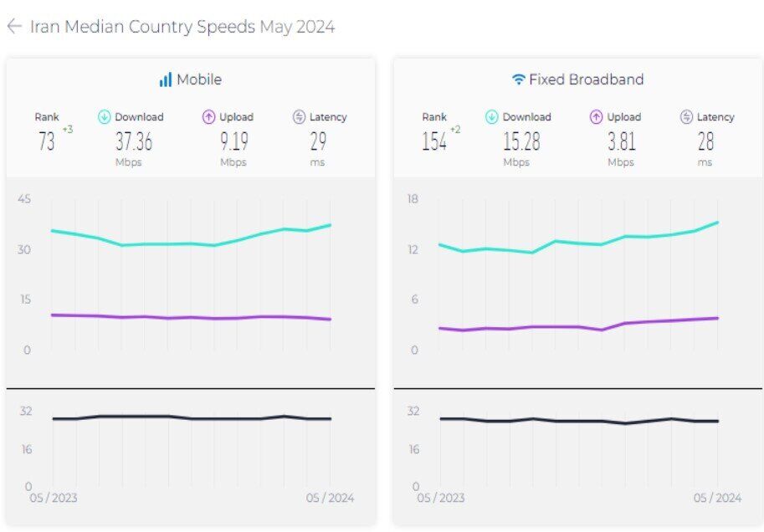Click the 05 / 2024 label under Fixed Broadband chart
The image size is (764, 532).
pyautogui.click(x=717, y=498)
